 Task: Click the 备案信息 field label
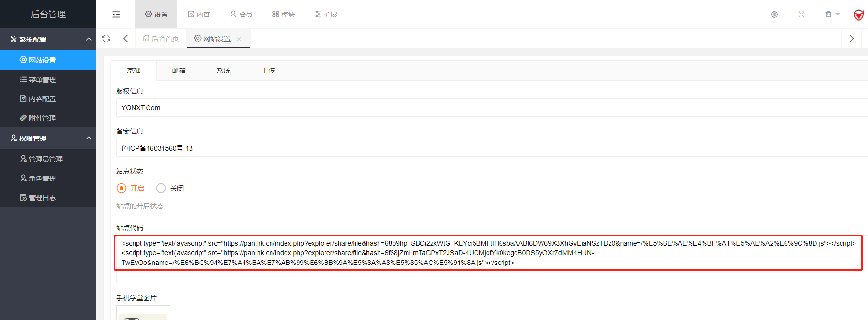point(130,131)
